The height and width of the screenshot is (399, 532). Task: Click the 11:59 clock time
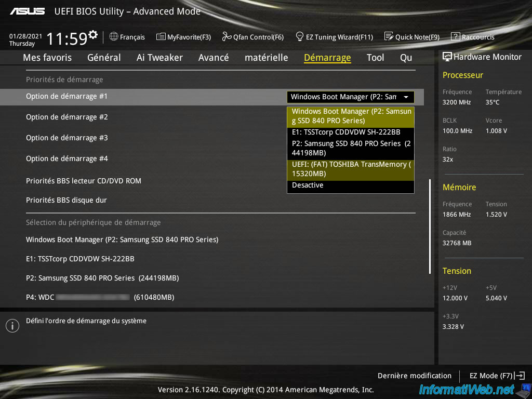pyautogui.click(x=67, y=38)
